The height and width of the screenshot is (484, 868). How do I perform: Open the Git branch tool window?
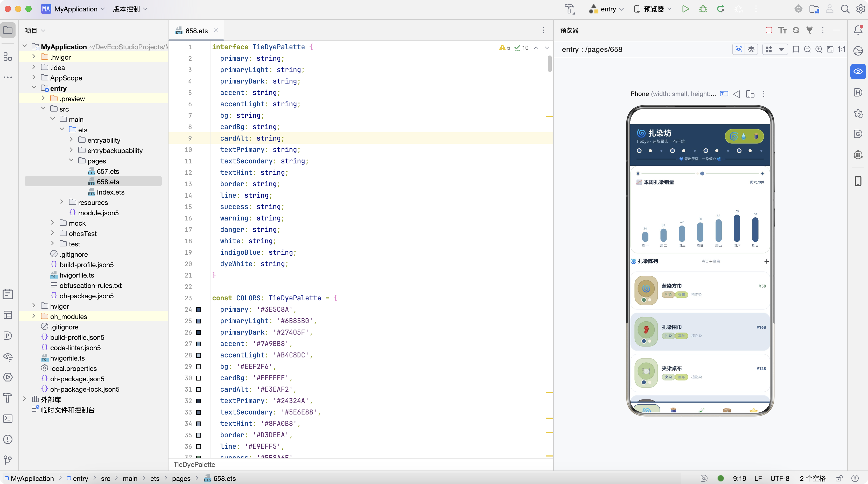point(8,460)
